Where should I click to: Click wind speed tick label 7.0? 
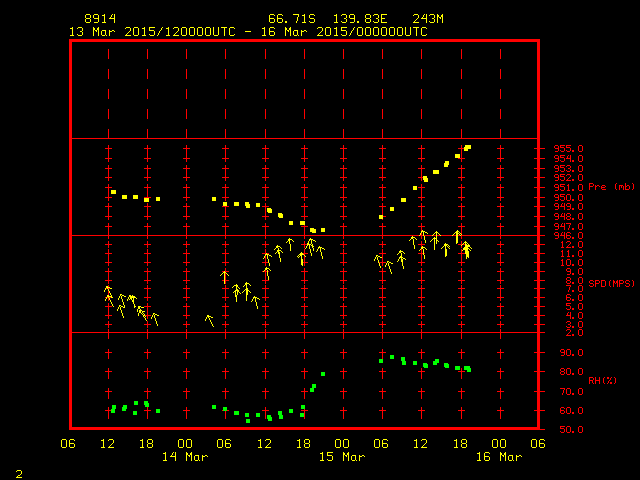click(x=574, y=289)
